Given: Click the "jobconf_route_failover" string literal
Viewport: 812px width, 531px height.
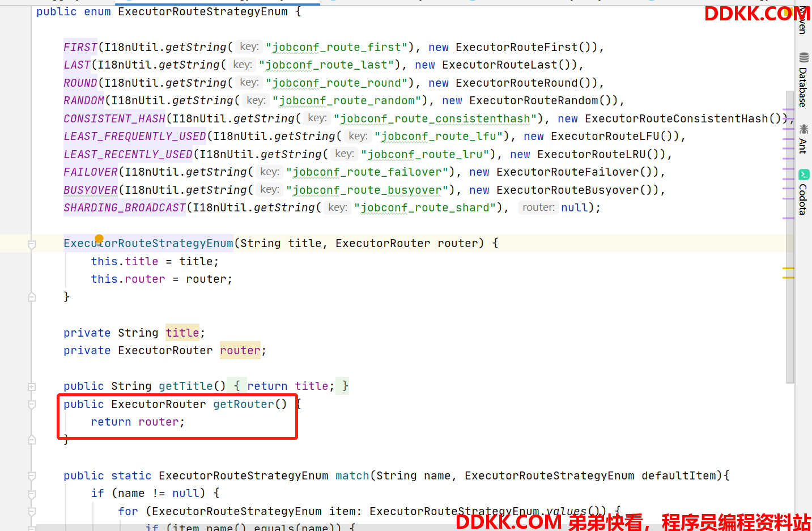Looking at the screenshot, I should tap(368, 172).
